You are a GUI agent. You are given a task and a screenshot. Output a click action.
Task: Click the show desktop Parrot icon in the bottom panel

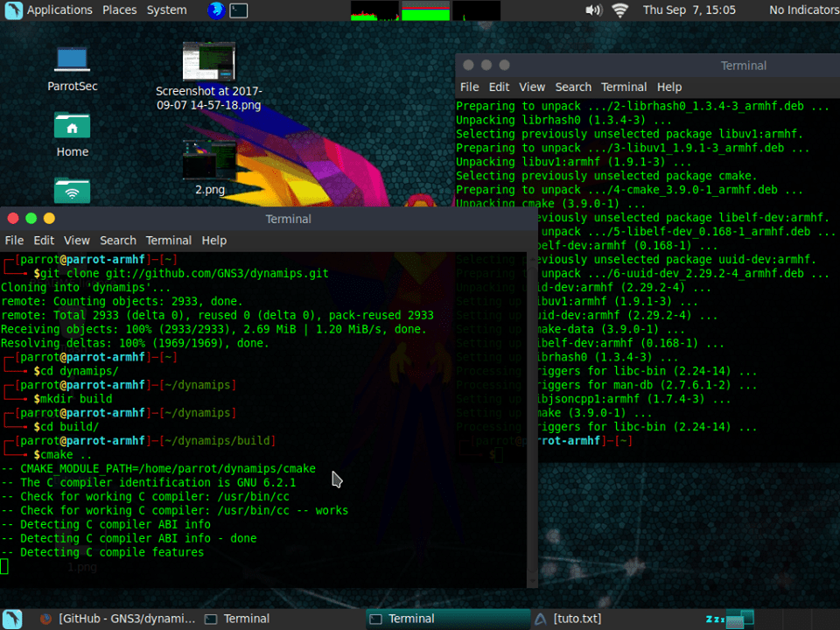click(x=13, y=619)
